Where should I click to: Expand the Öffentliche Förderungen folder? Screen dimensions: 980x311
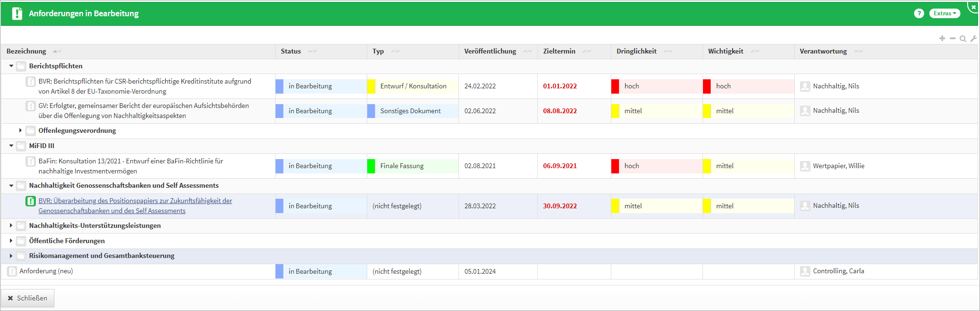coord(11,241)
